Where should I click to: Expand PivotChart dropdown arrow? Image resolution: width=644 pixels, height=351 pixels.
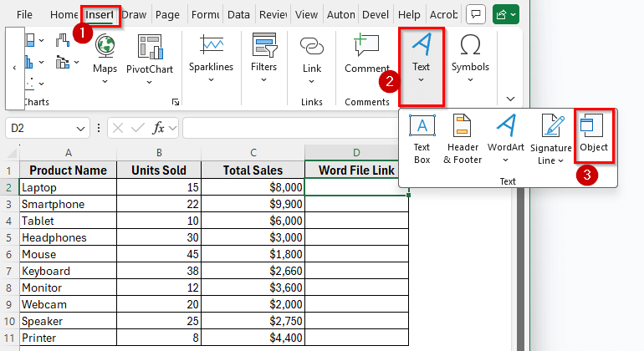point(150,83)
